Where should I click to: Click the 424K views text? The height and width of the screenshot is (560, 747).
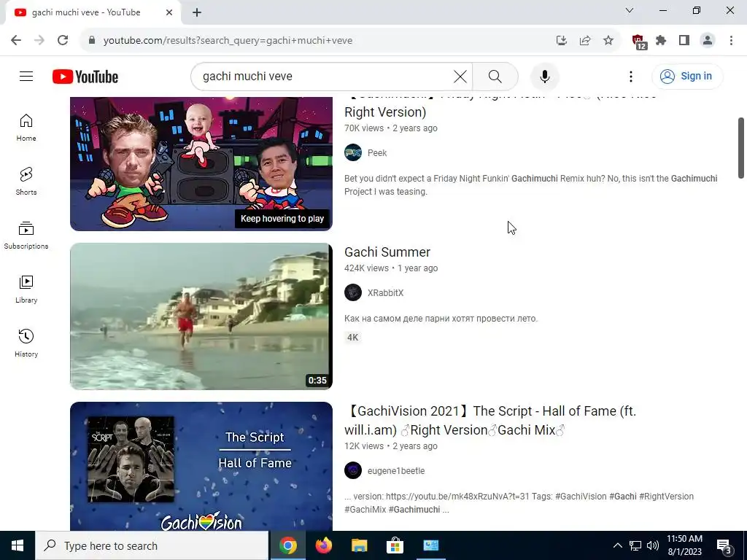366,268
